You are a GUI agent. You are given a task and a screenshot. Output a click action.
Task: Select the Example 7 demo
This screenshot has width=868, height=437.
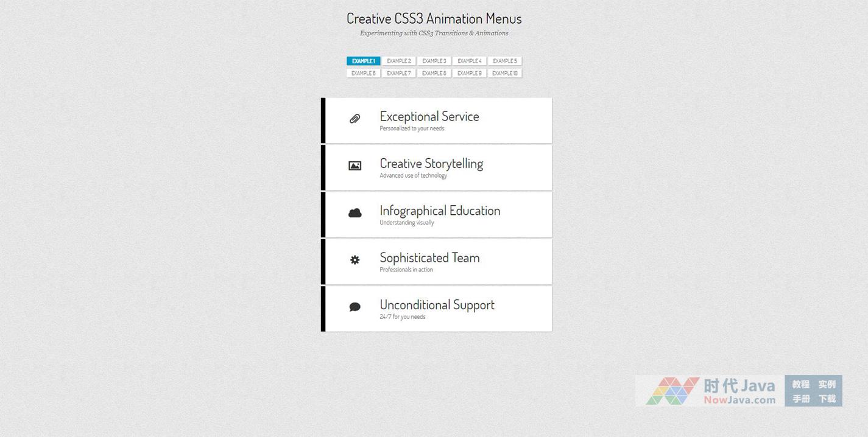(399, 73)
